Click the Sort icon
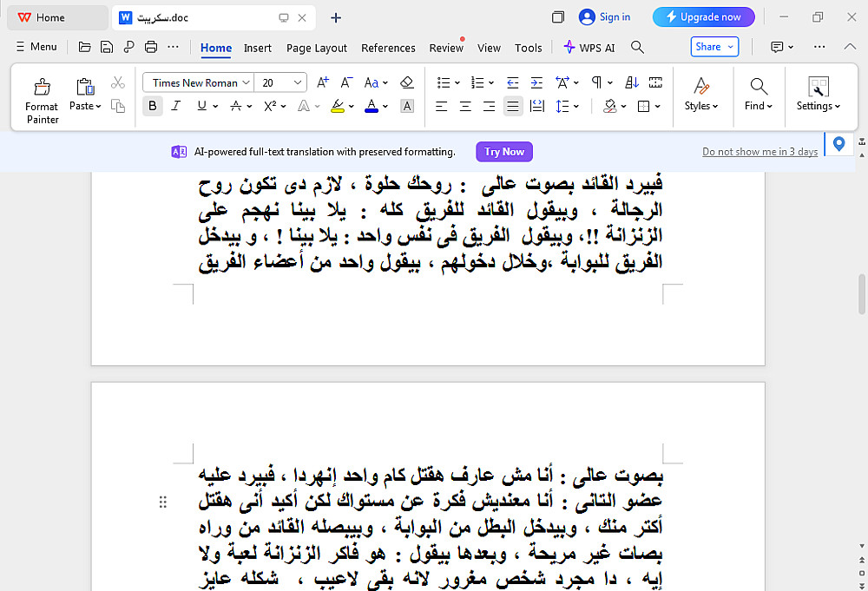Image resolution: width=868 pixels, height=591 pixels. click(x=632, y=83)
